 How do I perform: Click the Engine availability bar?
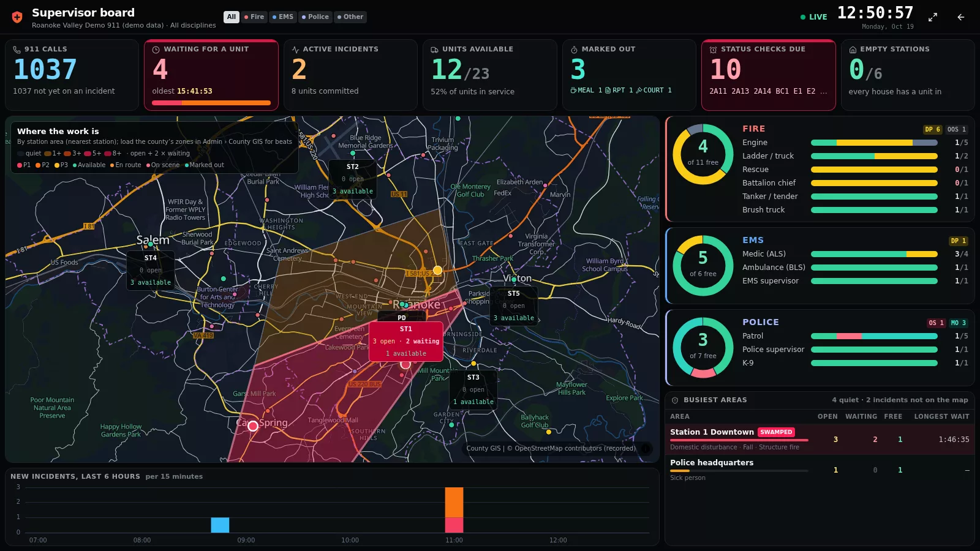click(874, 143)
